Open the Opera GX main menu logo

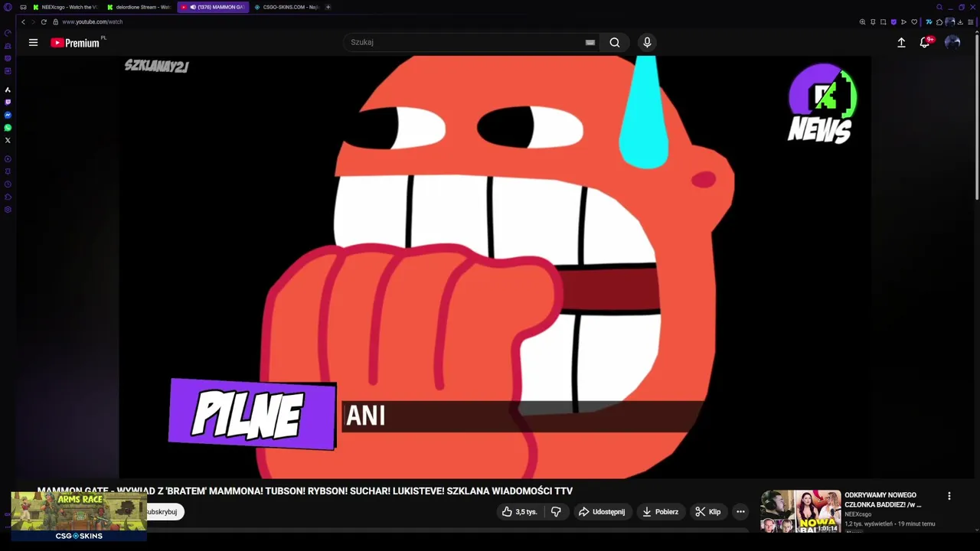coord(8,7)
